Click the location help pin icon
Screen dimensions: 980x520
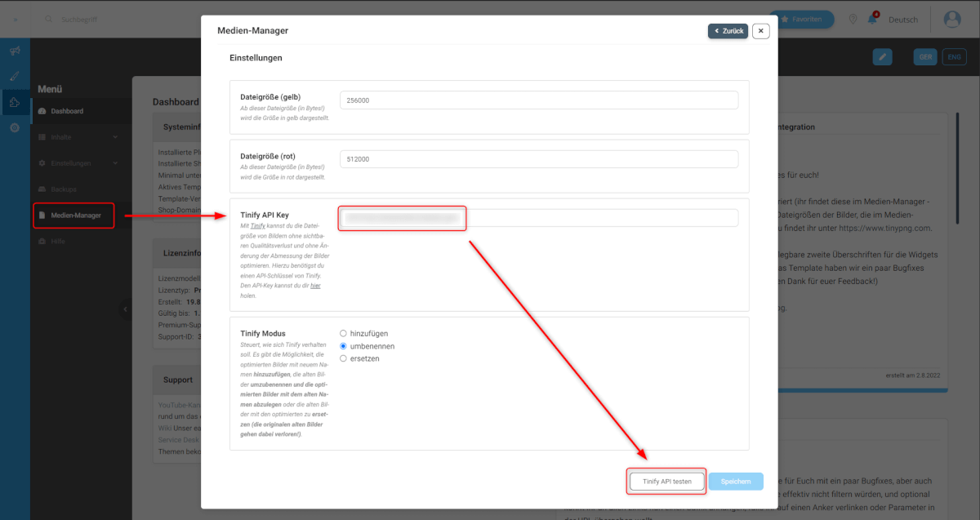853,20
